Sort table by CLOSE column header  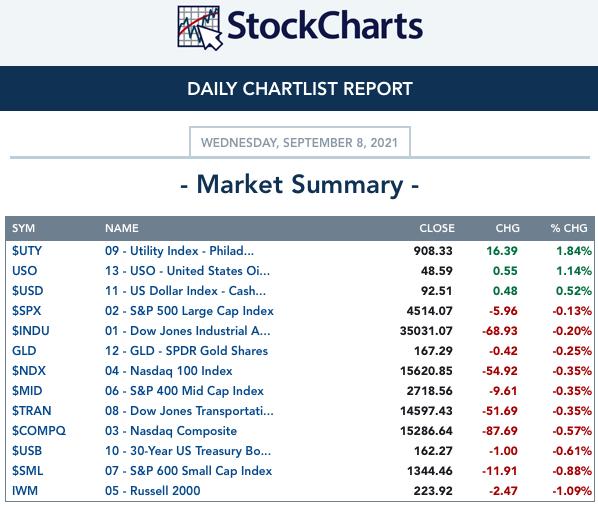click(x=437, y=228)
